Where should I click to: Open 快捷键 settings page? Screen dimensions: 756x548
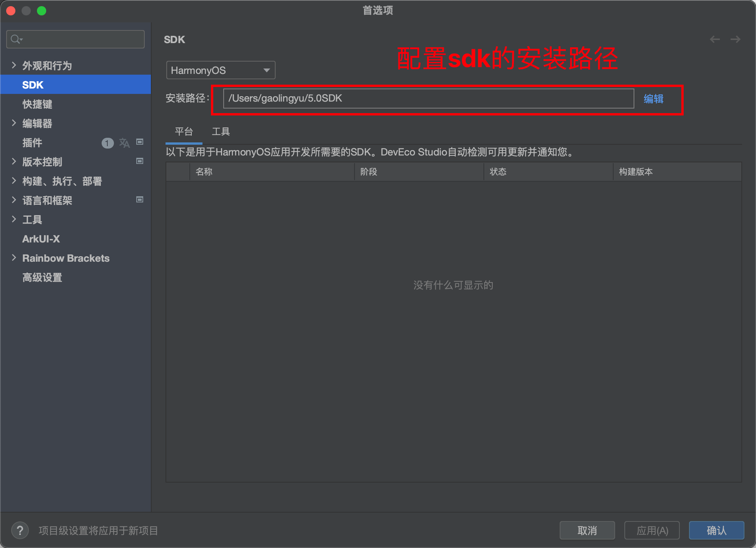tap(37, 104)
